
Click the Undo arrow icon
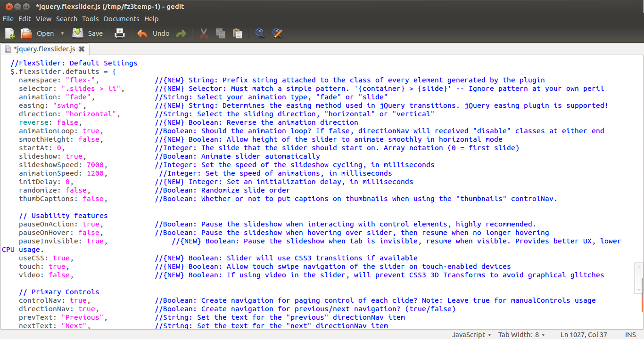pos(142,33)
